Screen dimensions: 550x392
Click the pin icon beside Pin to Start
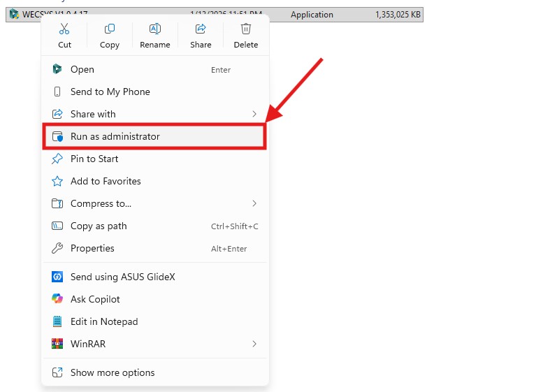pyautogui.click(x=57, y=159)
